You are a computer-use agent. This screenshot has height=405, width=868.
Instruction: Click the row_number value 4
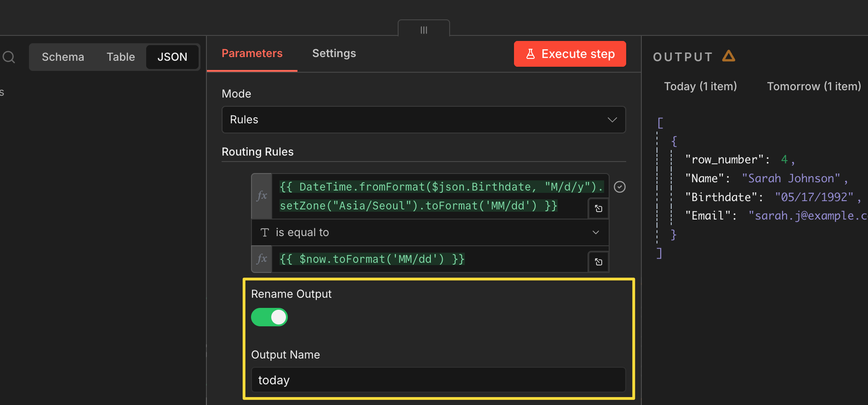click(784, 160)
